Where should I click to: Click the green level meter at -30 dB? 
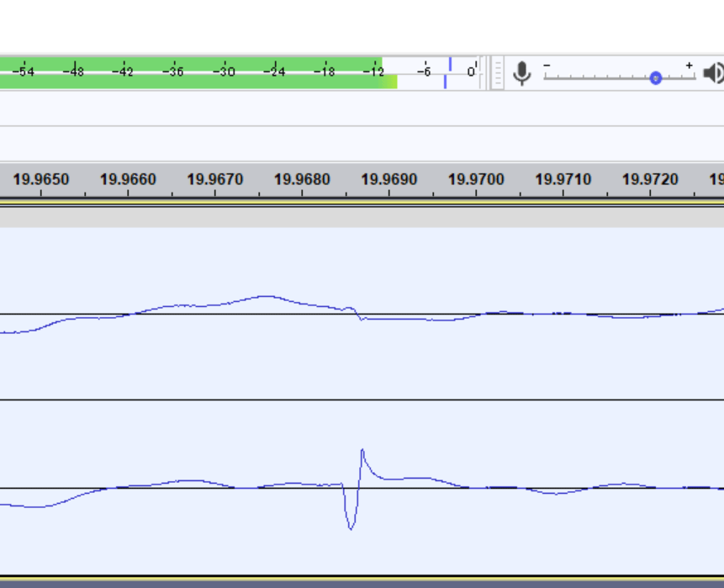pyautogui.click(x=224, y=72)
